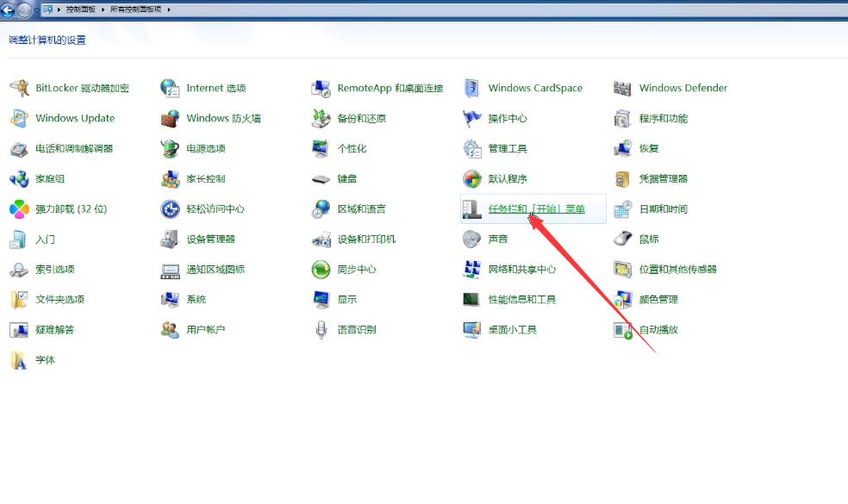
Task: Open the 索引选项 magnifier icon
Action: click(x=19, y=270)
